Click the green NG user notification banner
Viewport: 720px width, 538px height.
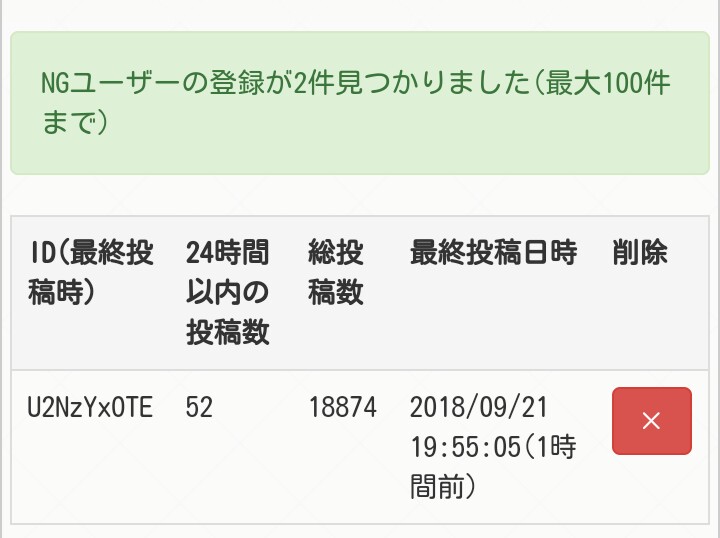pos(359,103)
